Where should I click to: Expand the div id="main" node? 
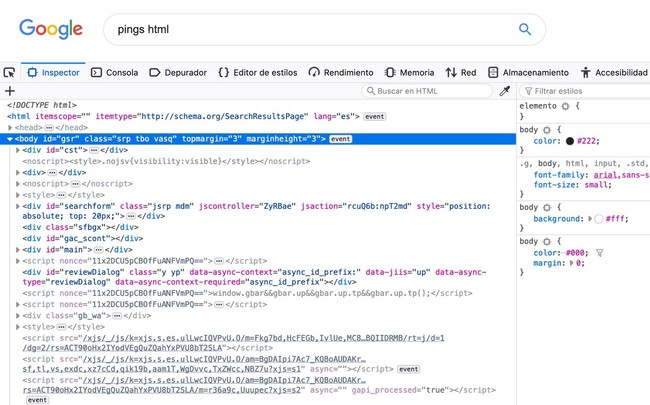18,250
